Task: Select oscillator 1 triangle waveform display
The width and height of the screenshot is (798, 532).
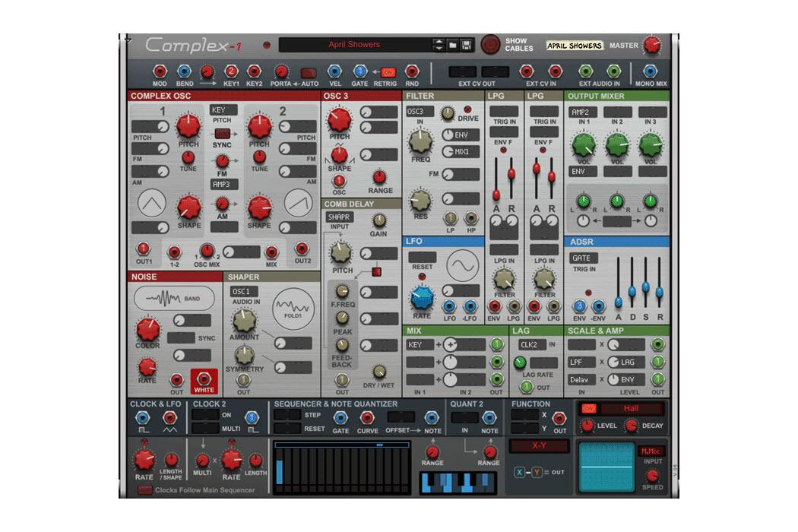Action: [152, 203]
